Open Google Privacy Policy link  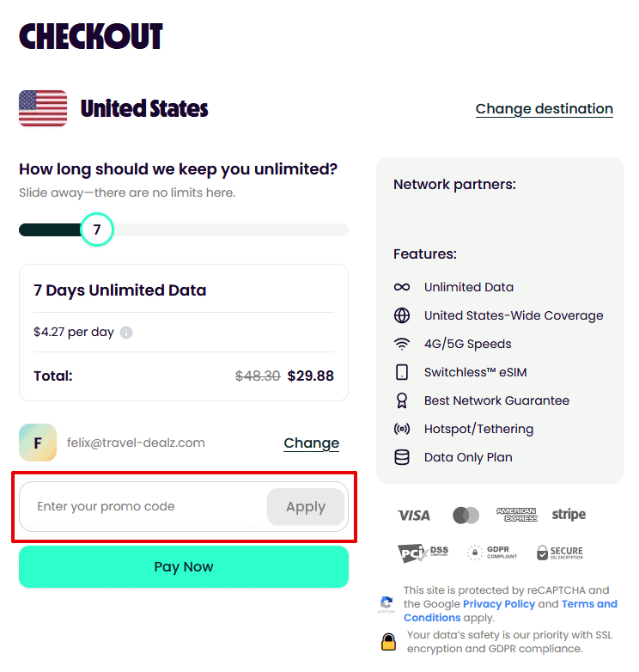499,604
